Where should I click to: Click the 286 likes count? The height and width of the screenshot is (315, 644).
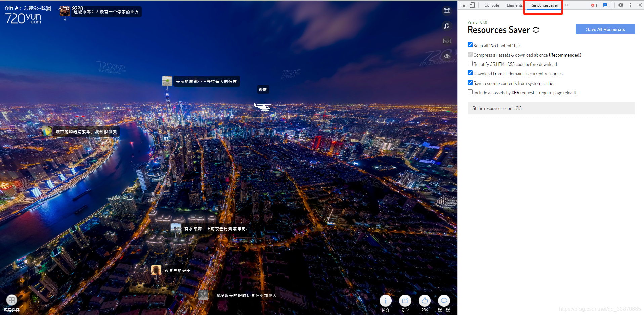point(425,310)
